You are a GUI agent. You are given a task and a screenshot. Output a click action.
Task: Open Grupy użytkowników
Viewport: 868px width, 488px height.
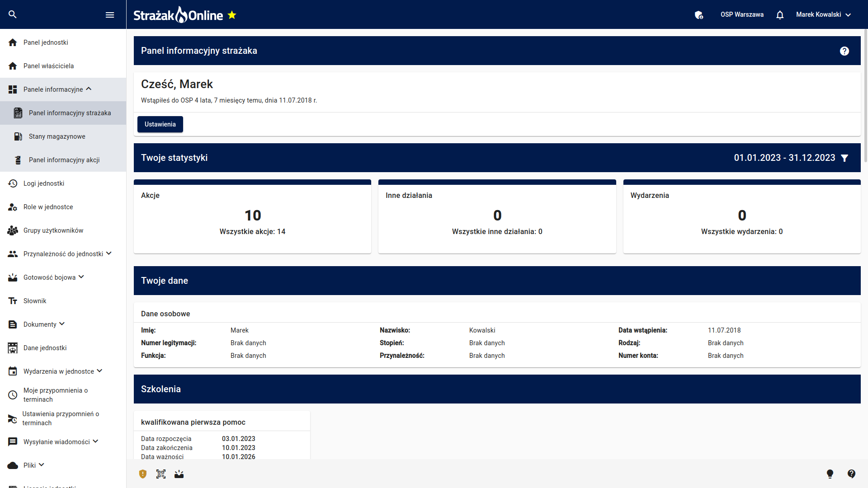63,230
